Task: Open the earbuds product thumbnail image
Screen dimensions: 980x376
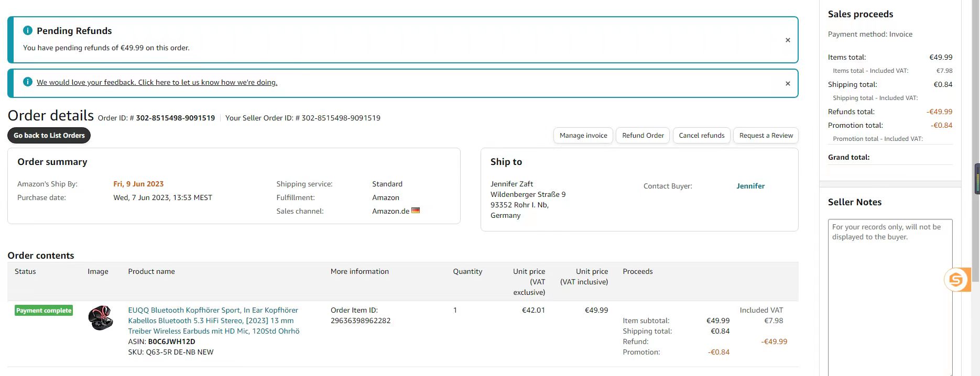Action: (101, 318)
